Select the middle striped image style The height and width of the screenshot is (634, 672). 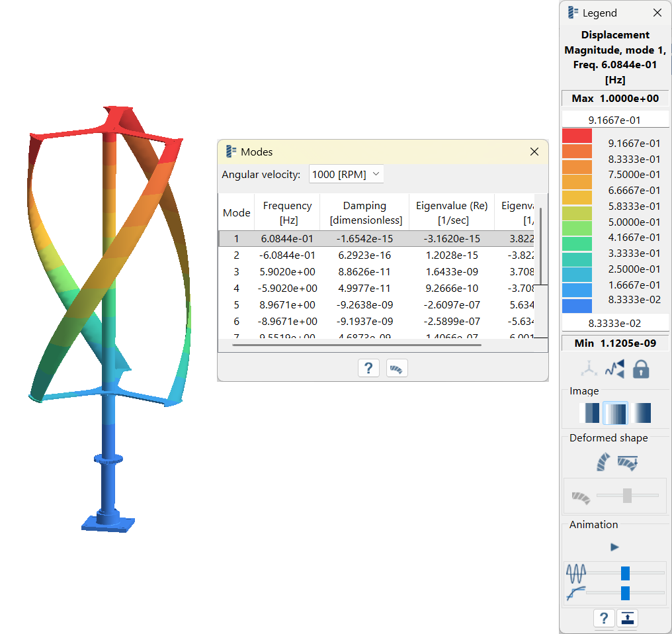point(615,414)
